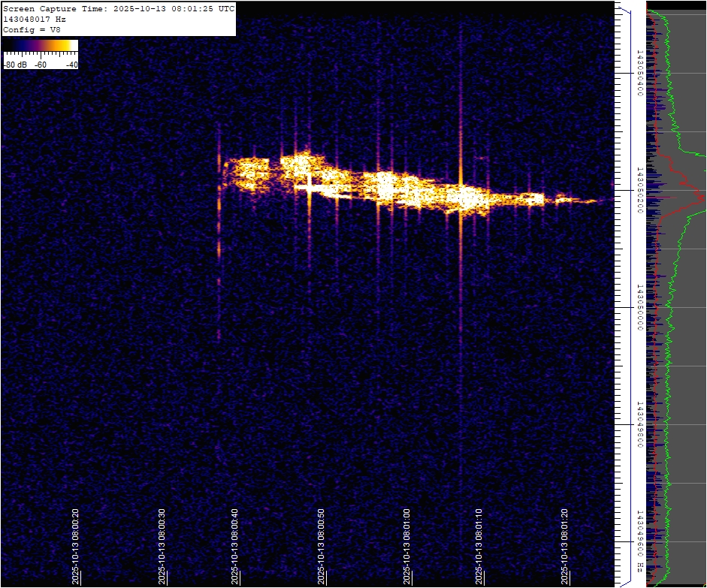This screenshot has width=707, height=588.
Task: Click the 143050200 frequency axis label
Action: click(x=639, y=191)
